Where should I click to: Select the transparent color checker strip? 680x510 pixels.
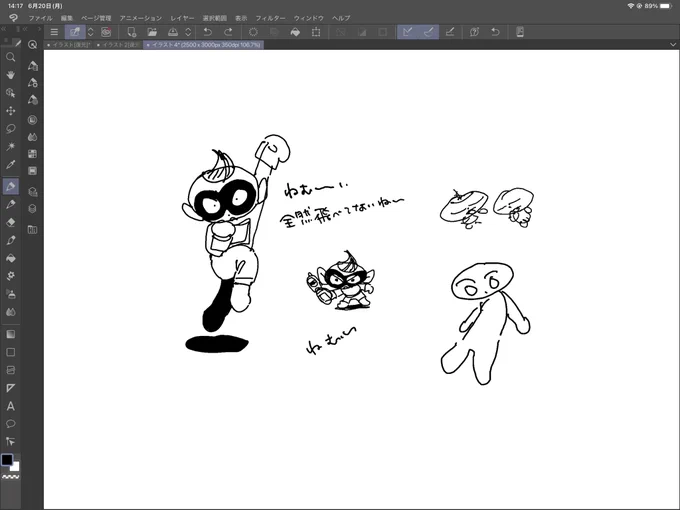[x=11, y=477]
